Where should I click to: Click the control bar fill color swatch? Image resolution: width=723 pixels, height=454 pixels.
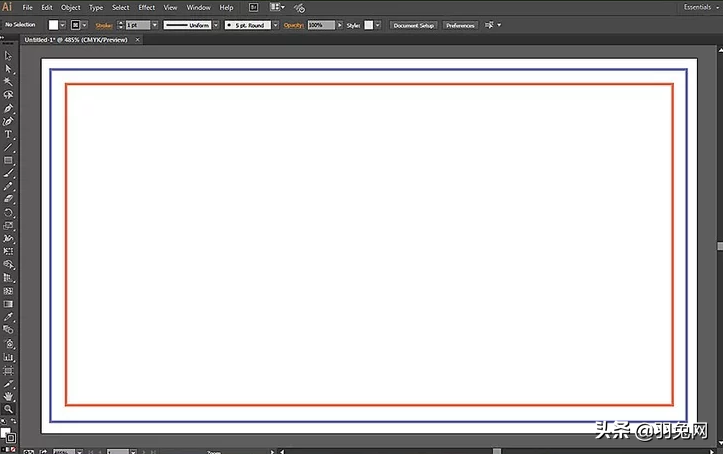point(53,25)
